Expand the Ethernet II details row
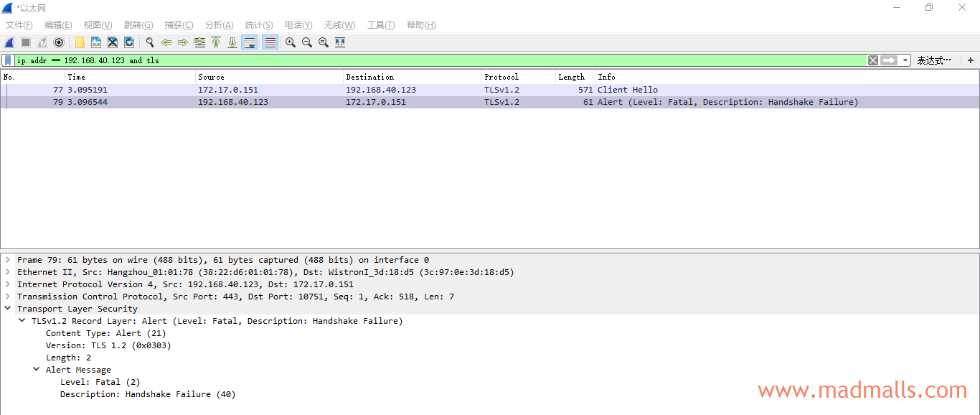 click(x=7, y=272)
